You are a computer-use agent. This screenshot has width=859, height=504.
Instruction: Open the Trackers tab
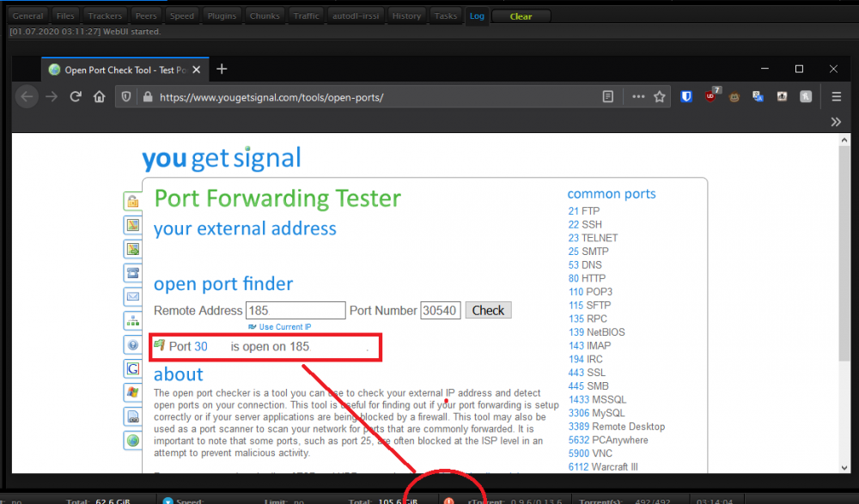[x=105, y=16]
